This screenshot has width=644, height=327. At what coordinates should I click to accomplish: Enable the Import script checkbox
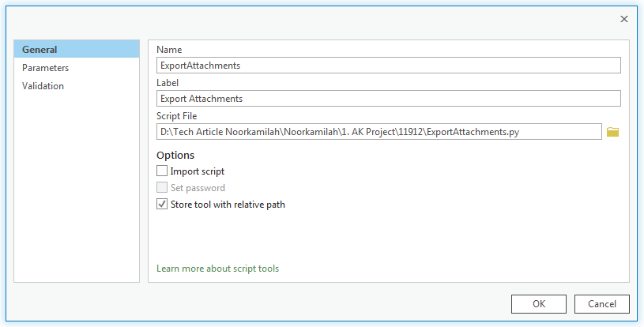point(162,171)
